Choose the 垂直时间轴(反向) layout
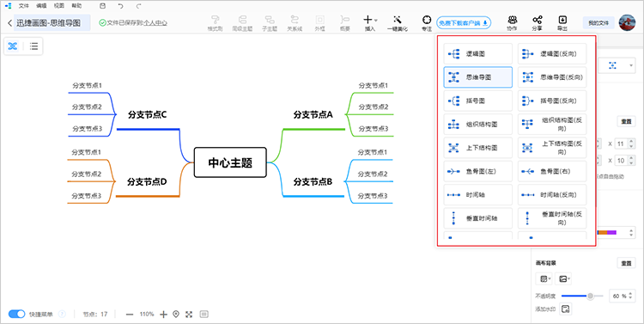The height and width of the screenshot is (324, 644). [552, 218]
